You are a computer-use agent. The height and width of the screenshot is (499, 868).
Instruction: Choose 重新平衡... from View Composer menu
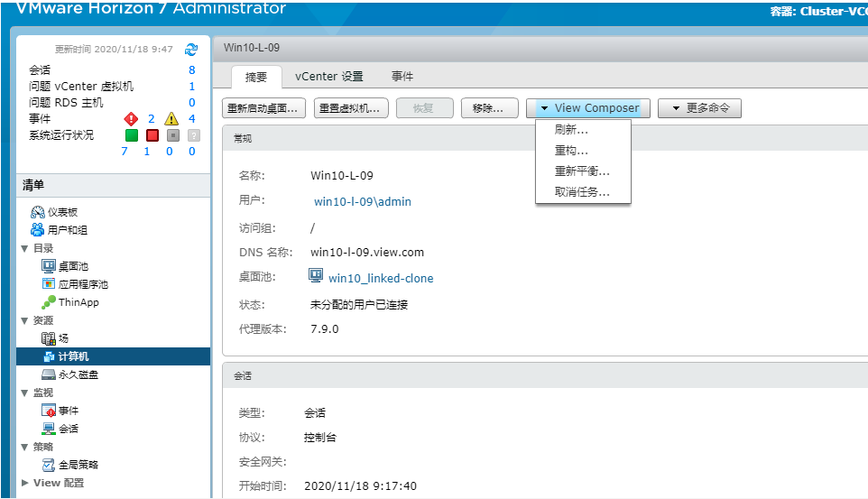[583, 171]
